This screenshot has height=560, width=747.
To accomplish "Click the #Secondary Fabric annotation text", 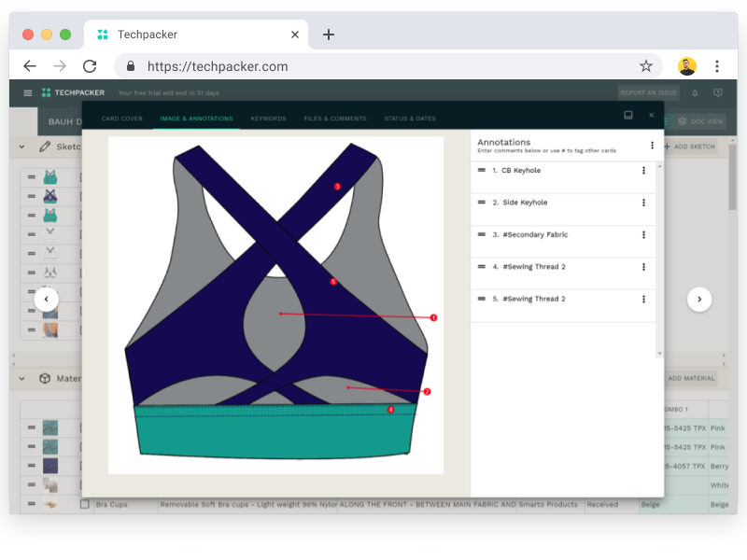I will 535,235.
